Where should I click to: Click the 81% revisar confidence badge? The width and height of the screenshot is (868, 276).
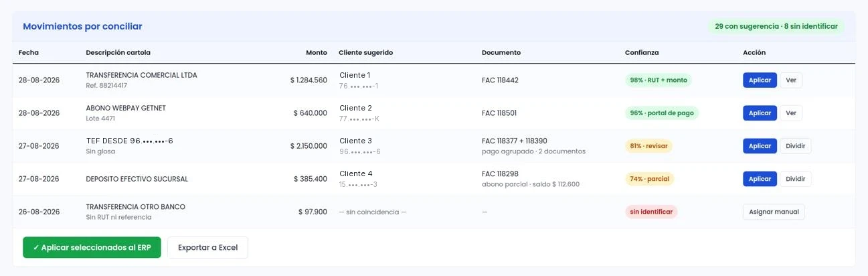pyautogui.click(x=648, y=146)
